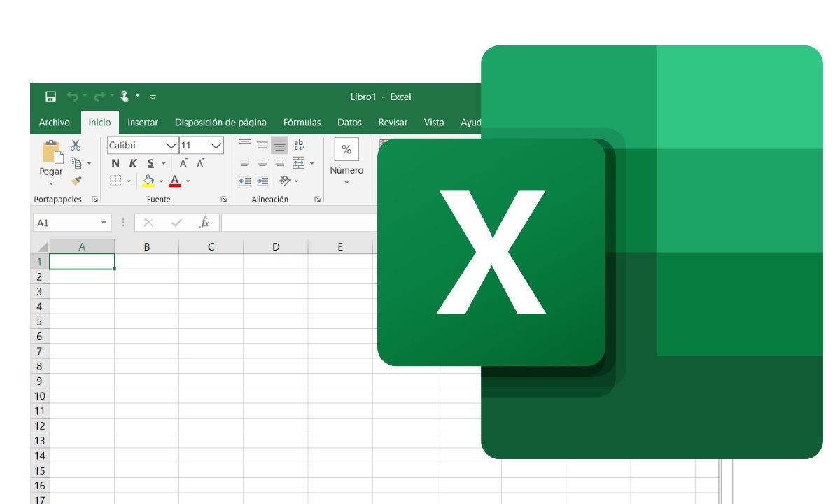Click the Redo arrow icon

(99, 97)
